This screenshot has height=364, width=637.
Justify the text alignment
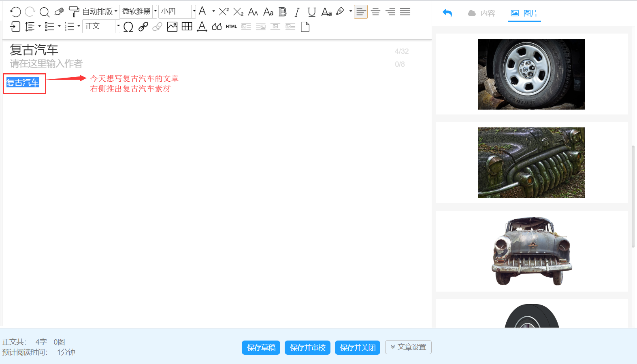pos(405,12)
